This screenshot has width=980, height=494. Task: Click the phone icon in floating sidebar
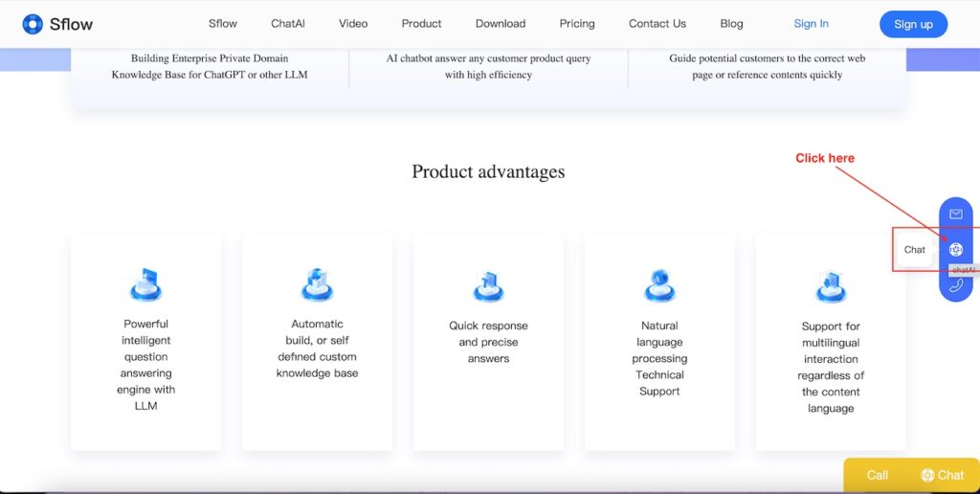(x=956, y=285)
